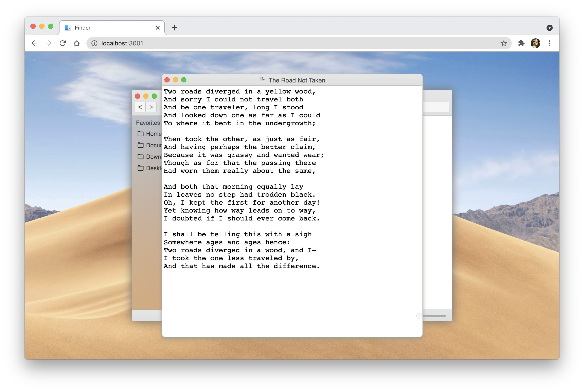584x392 pixels.
Task: Click Finder window back navigation button
Action: tap(140, 107)
